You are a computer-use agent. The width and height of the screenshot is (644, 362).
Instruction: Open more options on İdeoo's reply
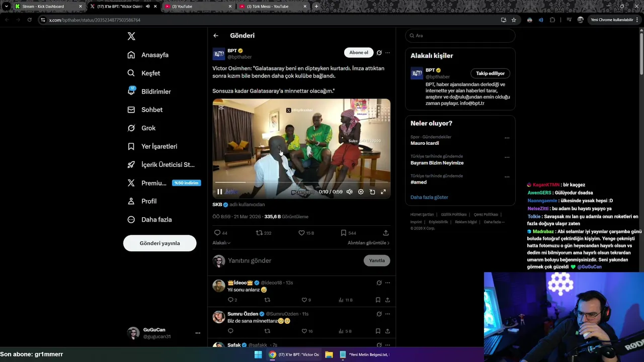point(387,283)
